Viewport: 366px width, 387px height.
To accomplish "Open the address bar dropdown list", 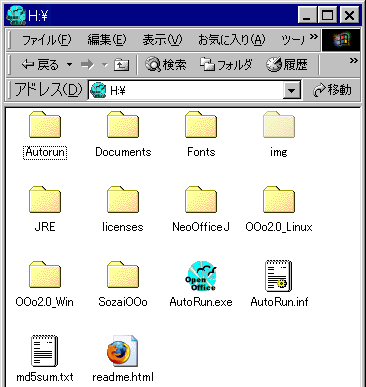I will (x=291, y=90).
